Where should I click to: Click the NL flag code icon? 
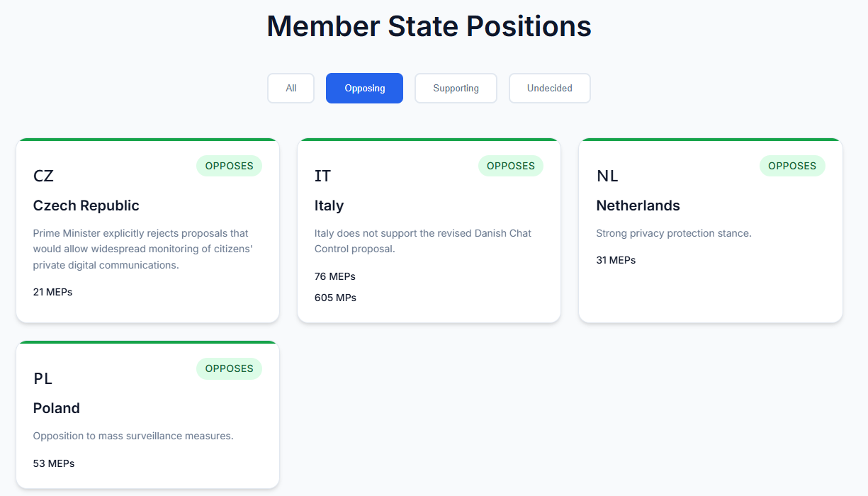[x=607, y=176]
